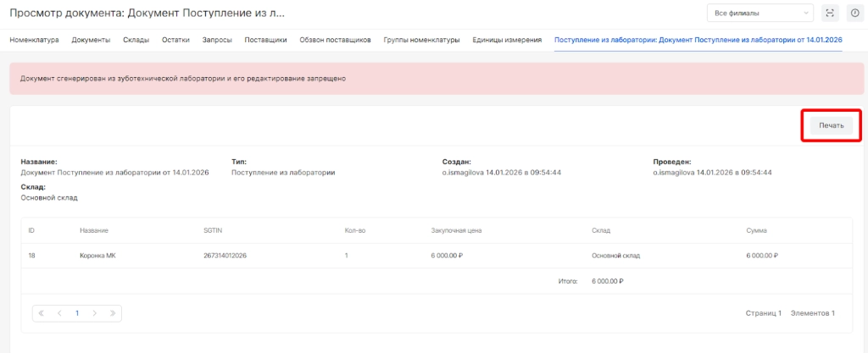Select the "Склады" tab
The width and height of the screenshot is (868, 353).
pyautogui.click(x=136, y=40)
